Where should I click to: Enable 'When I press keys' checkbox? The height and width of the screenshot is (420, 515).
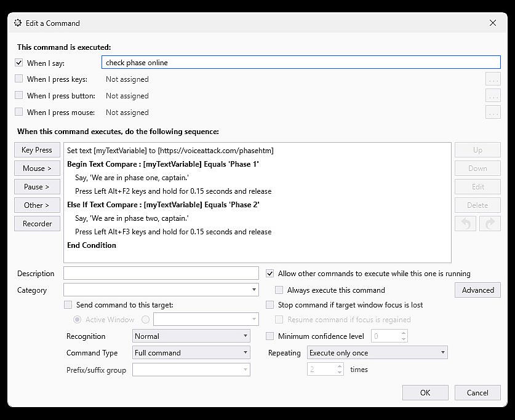pyautogui.click(x=19, y=79)
